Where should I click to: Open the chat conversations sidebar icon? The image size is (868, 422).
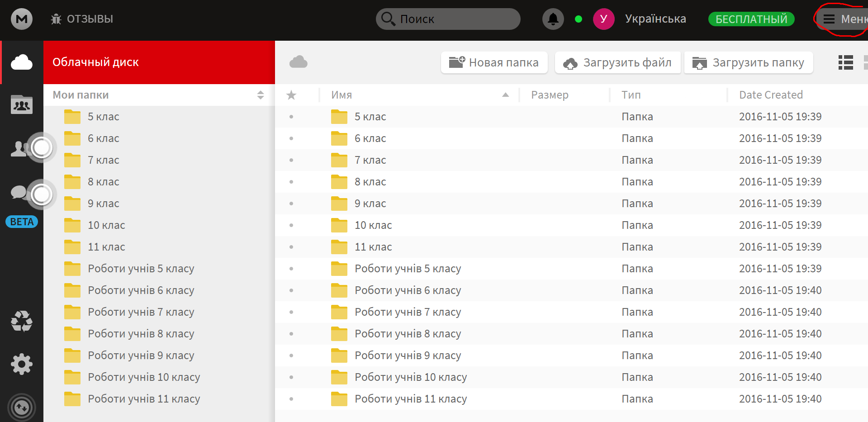pos(19,192)
